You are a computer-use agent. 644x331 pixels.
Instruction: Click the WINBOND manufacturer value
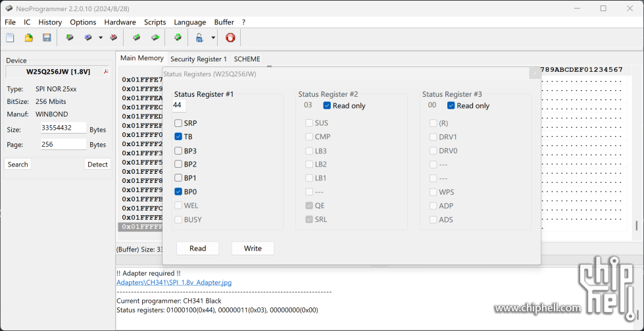tap(52, 114)
